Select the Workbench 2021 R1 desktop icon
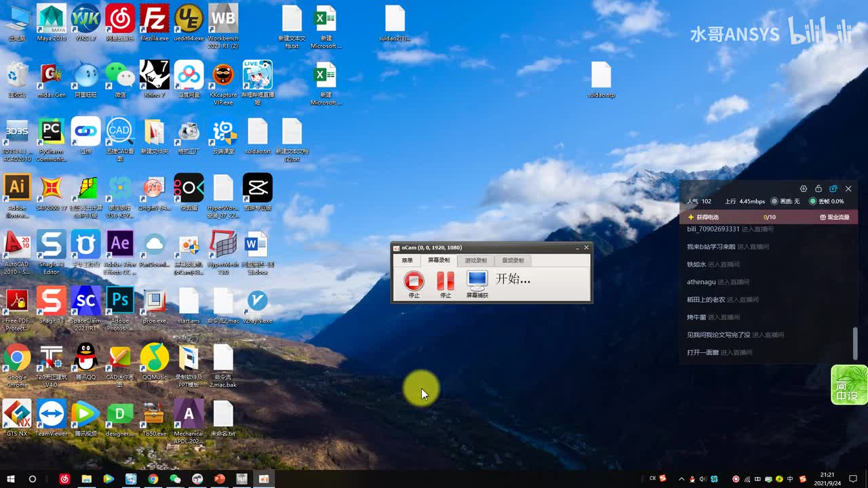Screen dimensions: 868x488 pyautogui.click(x=223, y=26)
